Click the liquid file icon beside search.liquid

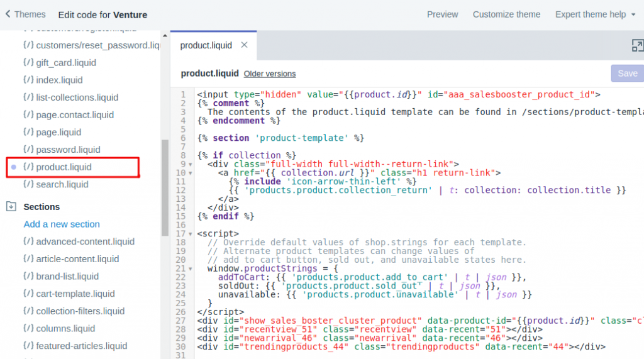pyautogui.click(x=28, y=184)
